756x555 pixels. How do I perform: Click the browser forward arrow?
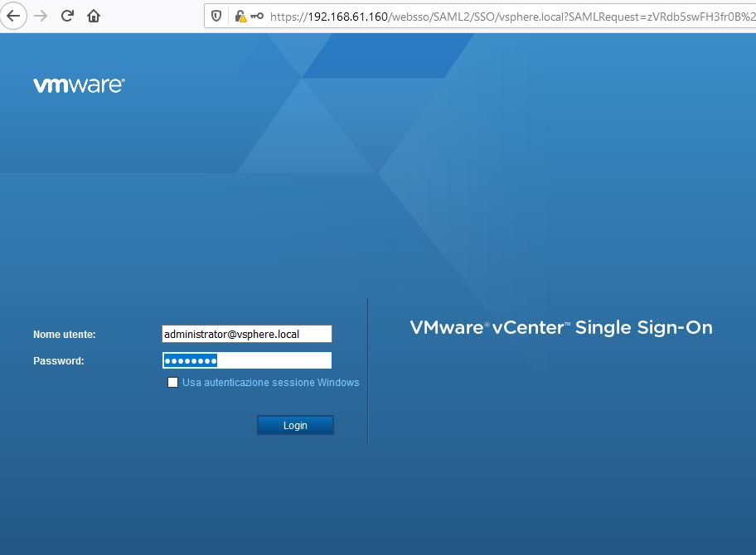41,16
